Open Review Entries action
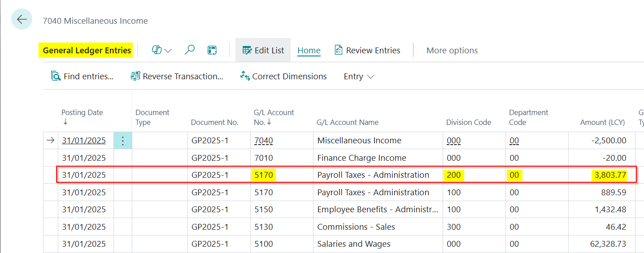The image size is (644, 253). point(367,51)
